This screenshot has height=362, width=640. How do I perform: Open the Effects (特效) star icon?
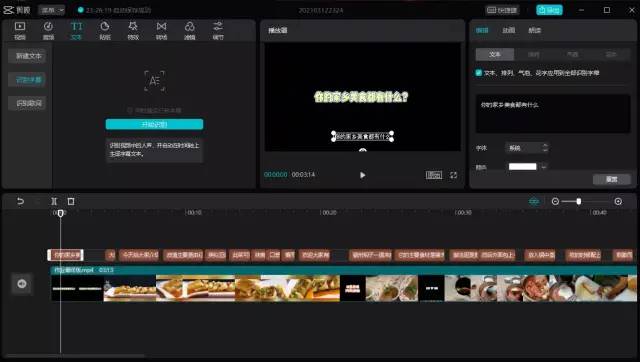tap(133, 31)
